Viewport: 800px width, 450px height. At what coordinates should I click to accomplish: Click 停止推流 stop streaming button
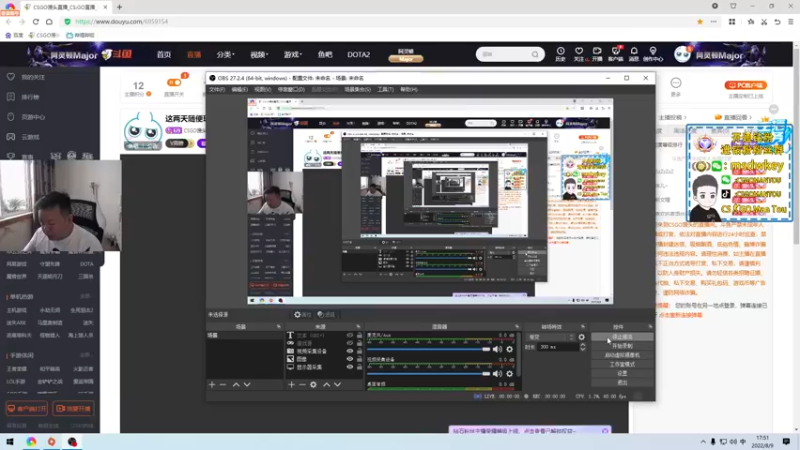click(622, 337)
